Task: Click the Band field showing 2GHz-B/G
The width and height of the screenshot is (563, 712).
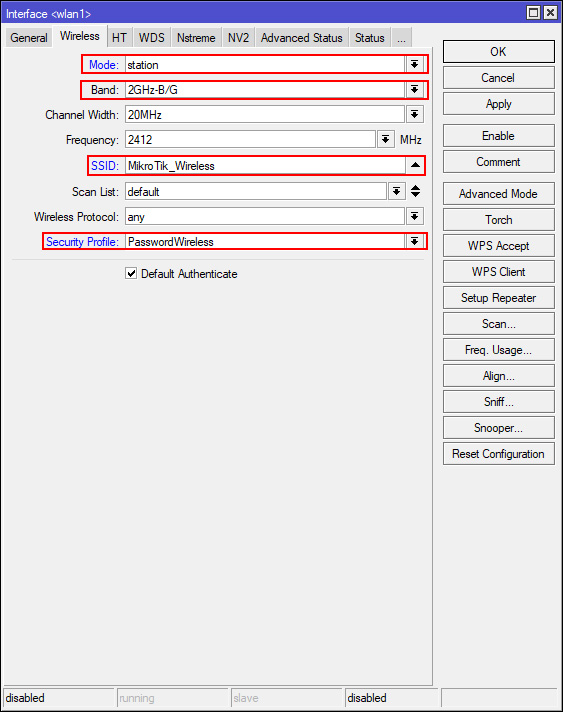Action: pos(265,89)
